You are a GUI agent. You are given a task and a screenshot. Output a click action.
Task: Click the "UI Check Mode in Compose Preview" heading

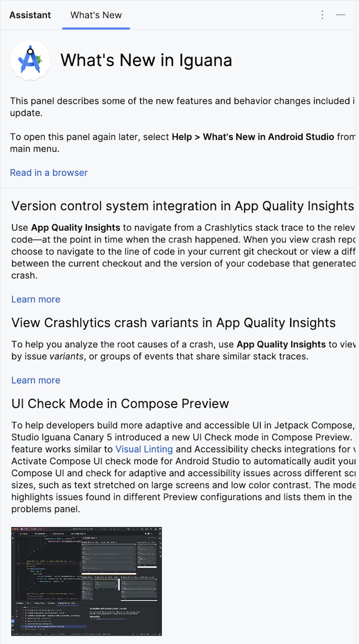[120, 404]
